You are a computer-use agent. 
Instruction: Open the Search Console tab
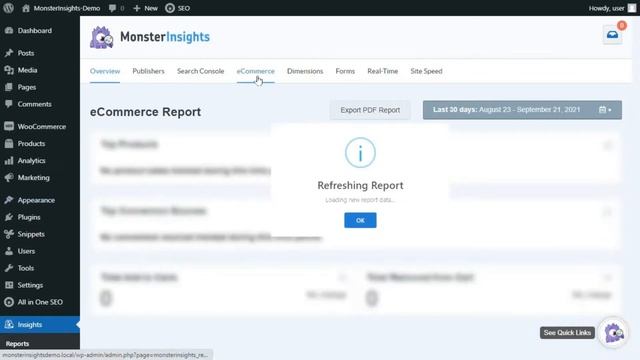(200, 71)
